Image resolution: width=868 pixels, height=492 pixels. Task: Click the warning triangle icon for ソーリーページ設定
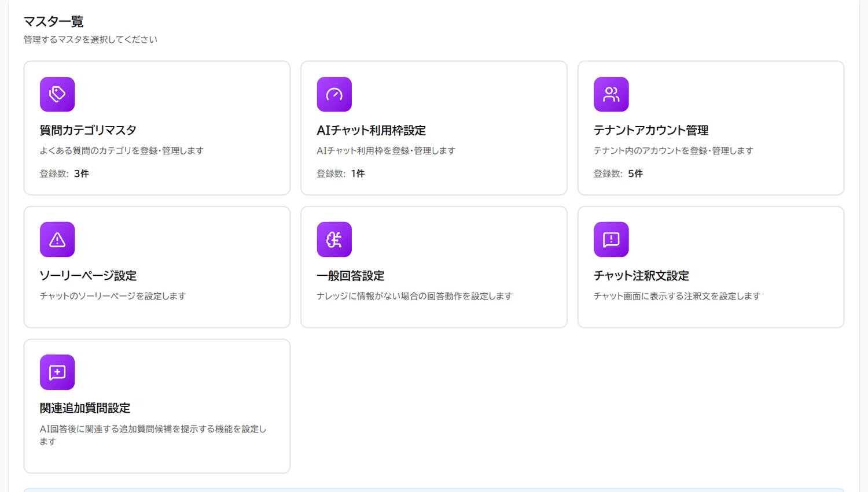(x=57, y=239)
